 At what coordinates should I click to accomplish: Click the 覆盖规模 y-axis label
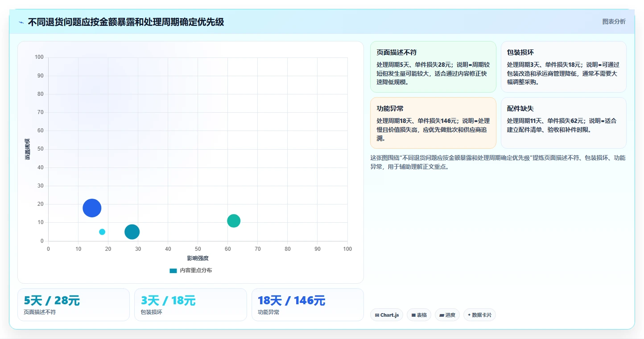click(x=28, y=149)
